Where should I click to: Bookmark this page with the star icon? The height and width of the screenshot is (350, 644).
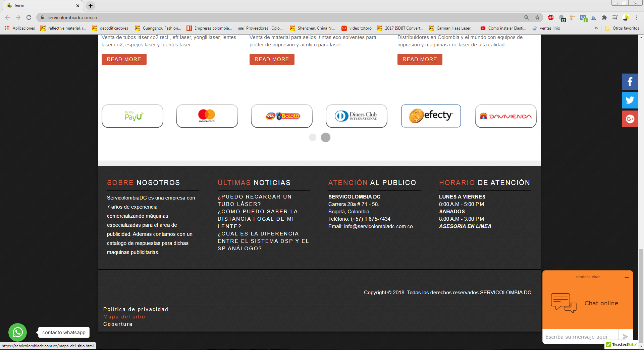click(x=537, y=17)
